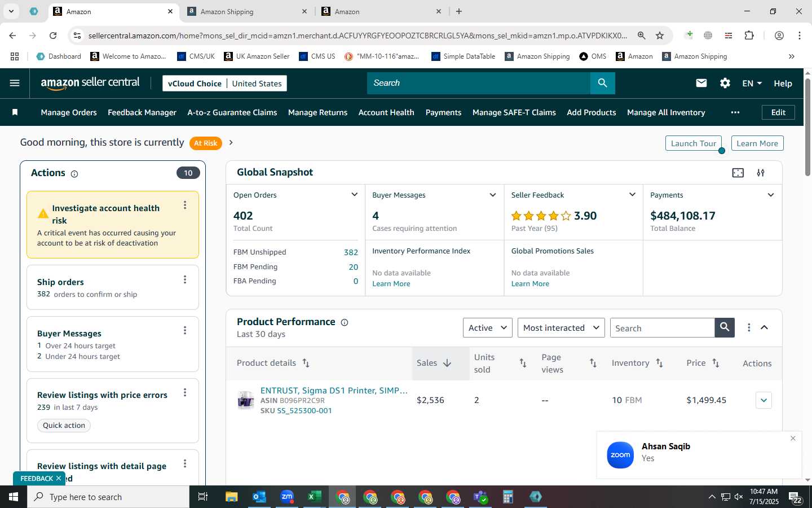Open the EN language dropdown
Image resolution: width=812 pixels, height=508 pixels.
click(x=752, y=83)
